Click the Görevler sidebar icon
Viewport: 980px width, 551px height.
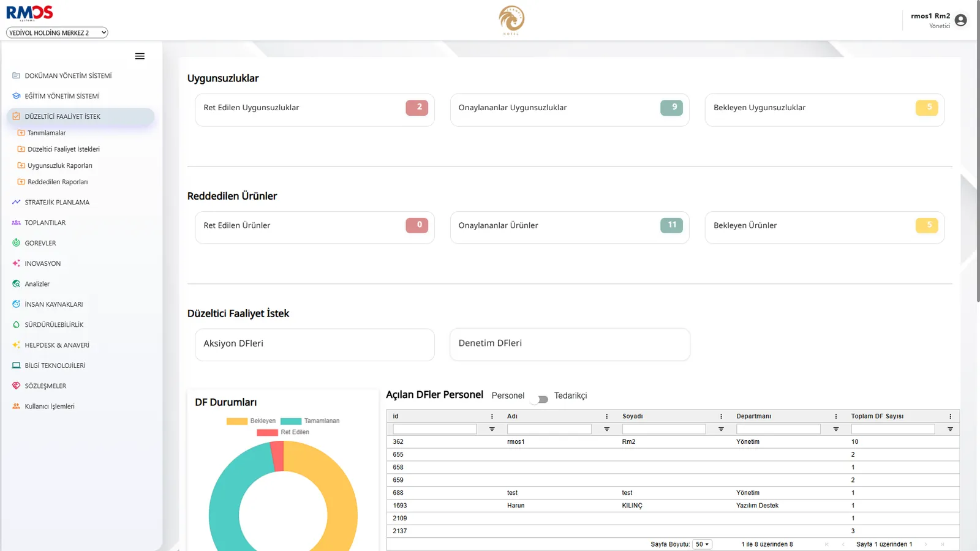[17, 243]
